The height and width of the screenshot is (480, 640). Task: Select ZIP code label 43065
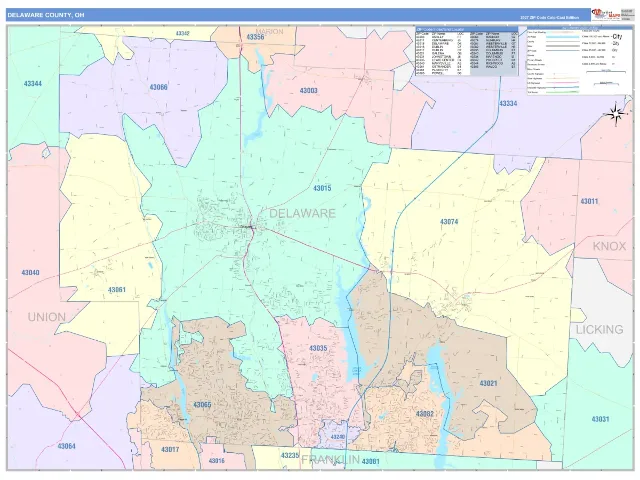[202, 404]
